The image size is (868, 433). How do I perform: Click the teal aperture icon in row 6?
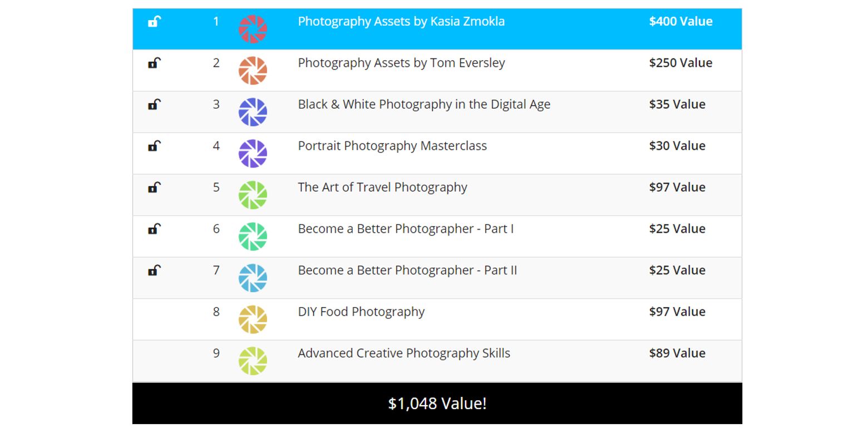253,237
